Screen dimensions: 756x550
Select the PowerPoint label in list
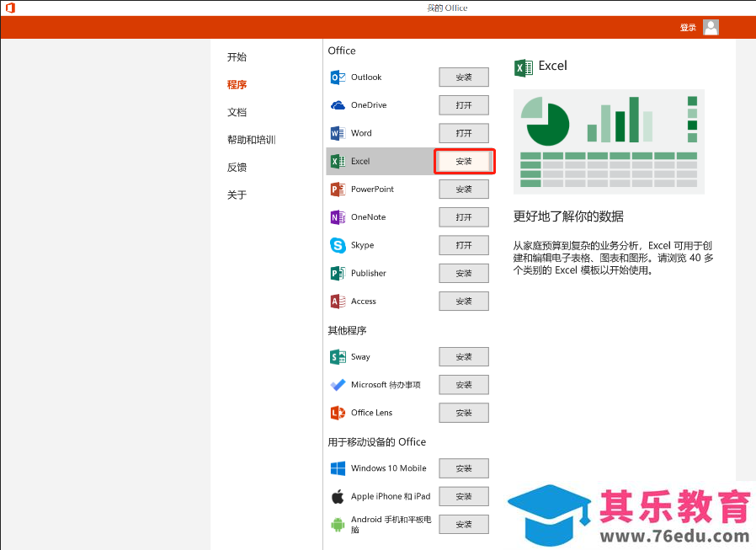[x=372, y=190]
